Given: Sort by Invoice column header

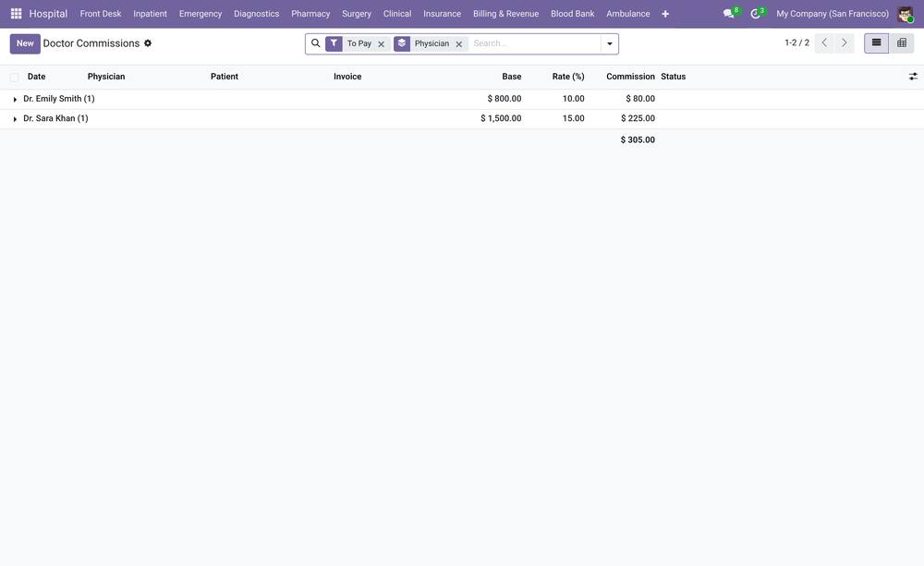Looking at the screenshot, I should pos(347,77).
